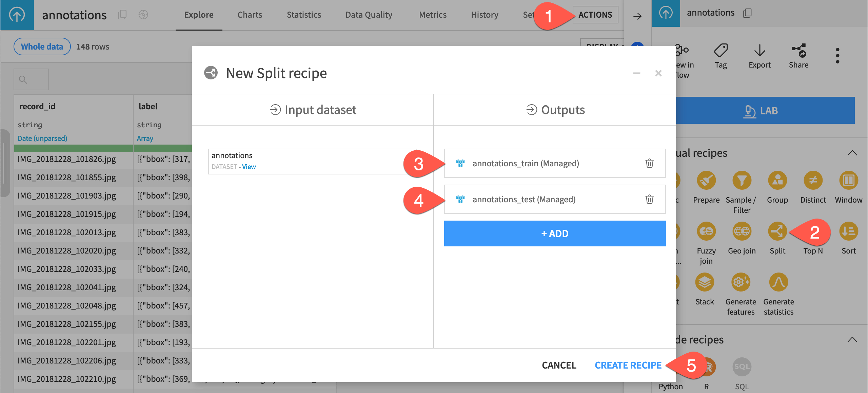This screenshot has height=393, width=868.
Task: Select the Sort recipe icon
Action: [849, 231]
